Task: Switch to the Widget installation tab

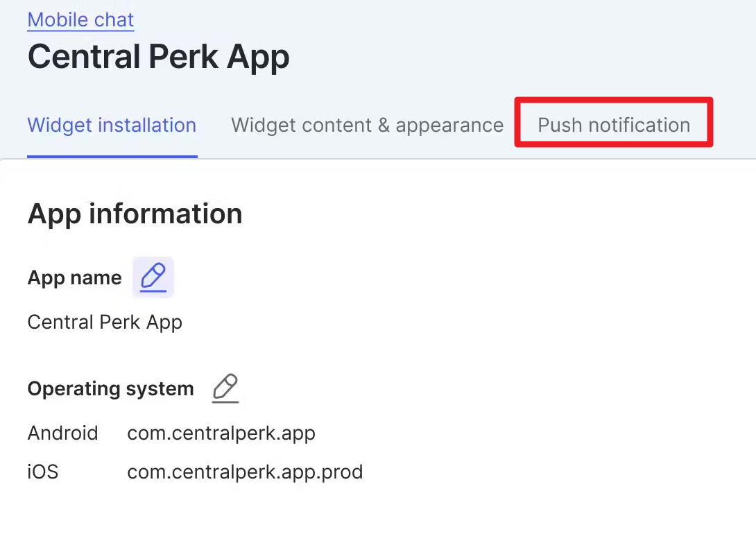Action: coord(112,126)
